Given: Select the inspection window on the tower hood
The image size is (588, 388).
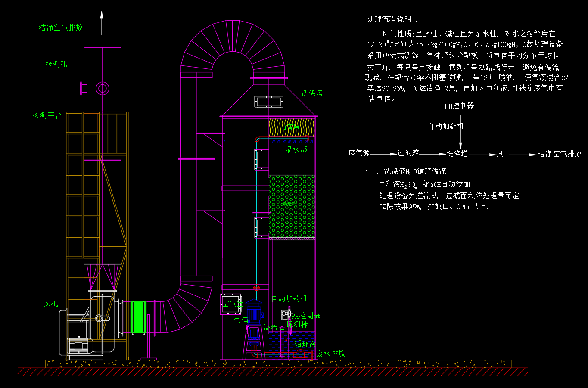Looking at the screenshot, I should (269, 102).
